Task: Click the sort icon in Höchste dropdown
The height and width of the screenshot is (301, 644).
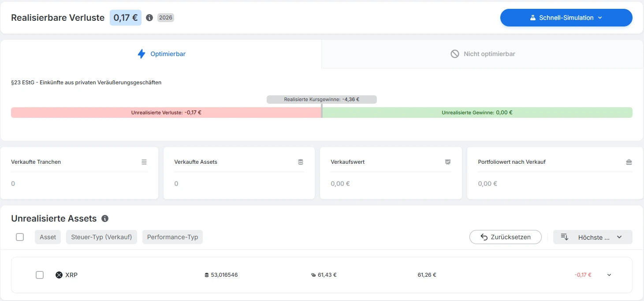Action: click(x=565, y=237)
